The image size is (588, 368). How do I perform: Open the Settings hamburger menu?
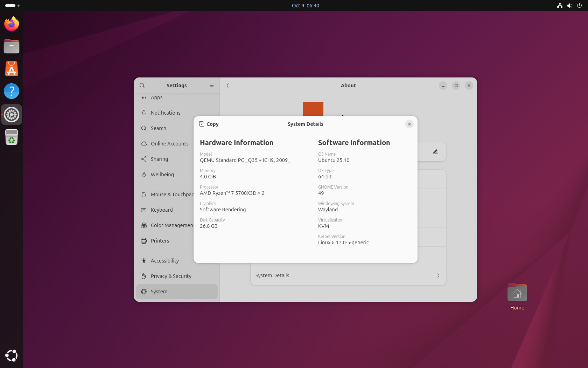click(212, 86)
